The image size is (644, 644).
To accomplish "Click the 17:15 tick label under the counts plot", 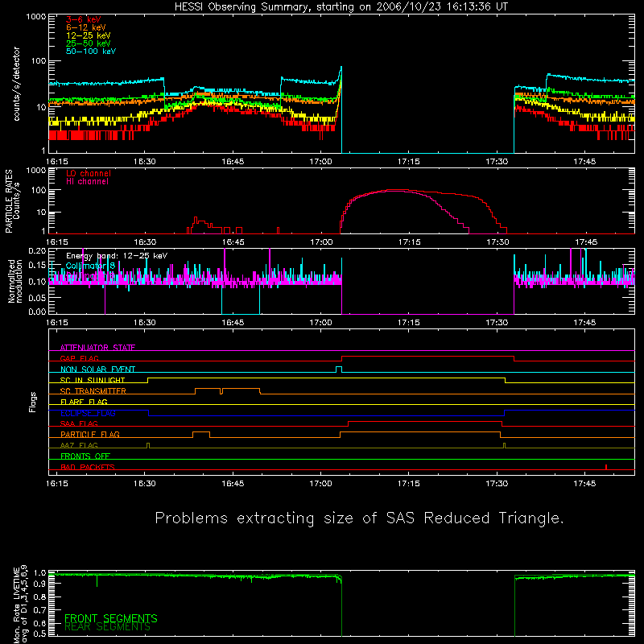I will (408, 162).
